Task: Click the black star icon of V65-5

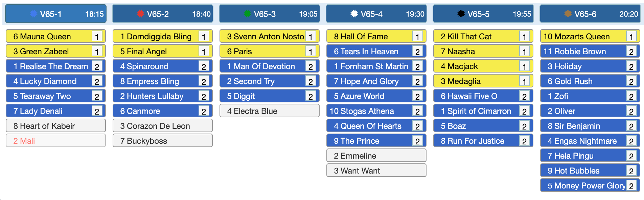Action: point(461,14)
